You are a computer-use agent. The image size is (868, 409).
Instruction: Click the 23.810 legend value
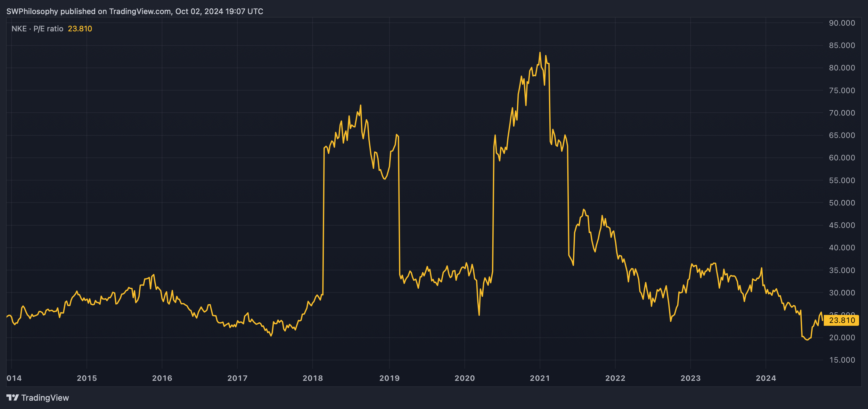pyautogui.click(x=80, y=28)
